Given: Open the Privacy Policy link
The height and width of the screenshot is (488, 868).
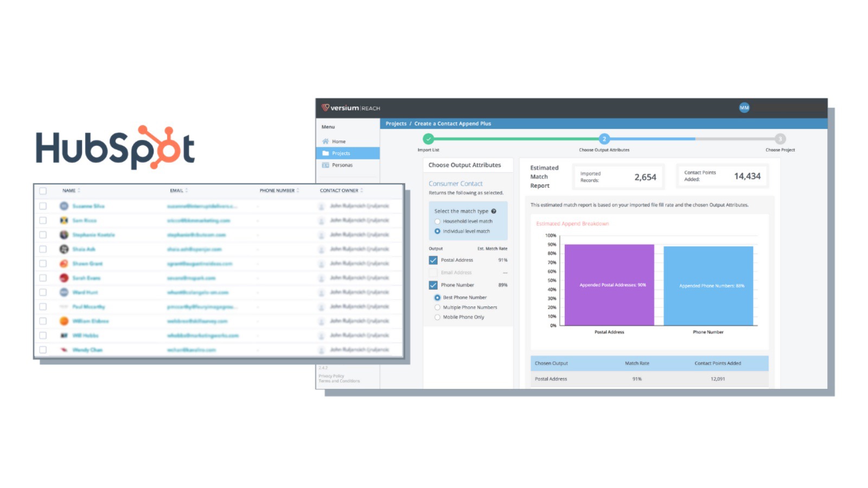Looking at the screenshot, I should pos(331,376).
